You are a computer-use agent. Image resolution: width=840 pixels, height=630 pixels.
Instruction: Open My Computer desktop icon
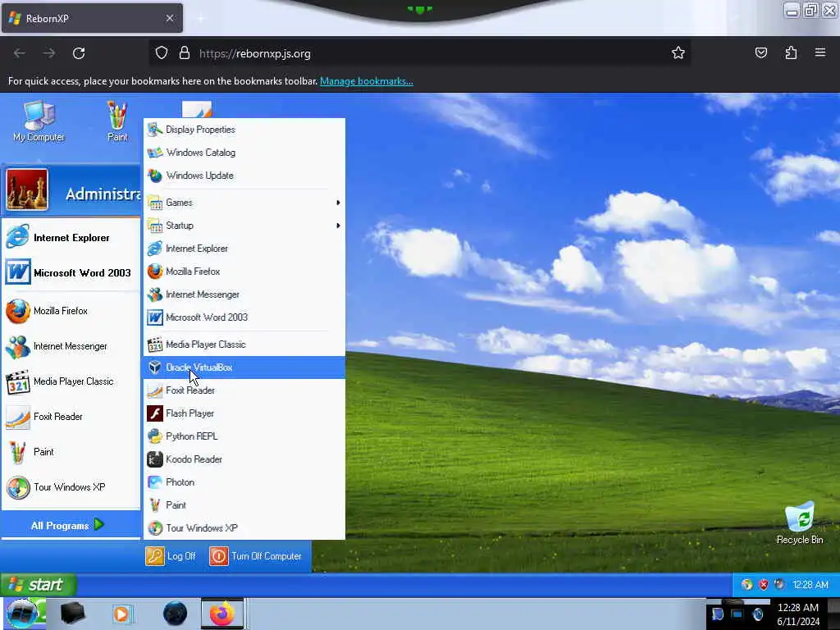pos(39,121)
